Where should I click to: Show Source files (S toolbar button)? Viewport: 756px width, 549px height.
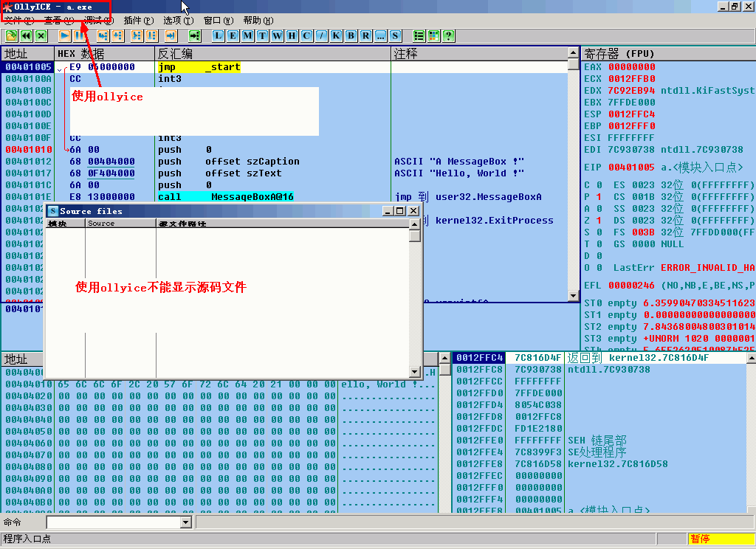click(396, 35)
